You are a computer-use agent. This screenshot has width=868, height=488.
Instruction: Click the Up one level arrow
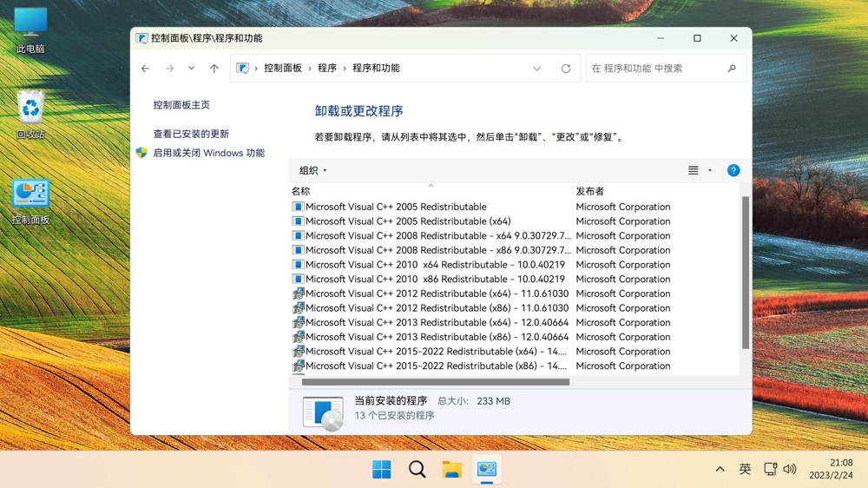click(x=214, y=69)
